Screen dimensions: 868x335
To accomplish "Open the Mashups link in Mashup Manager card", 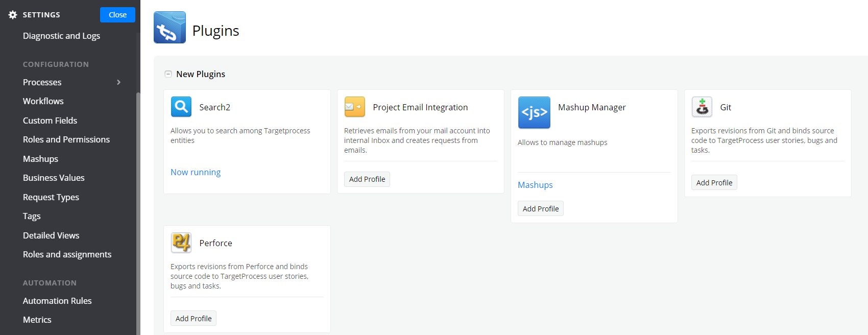I will point(535,185).
